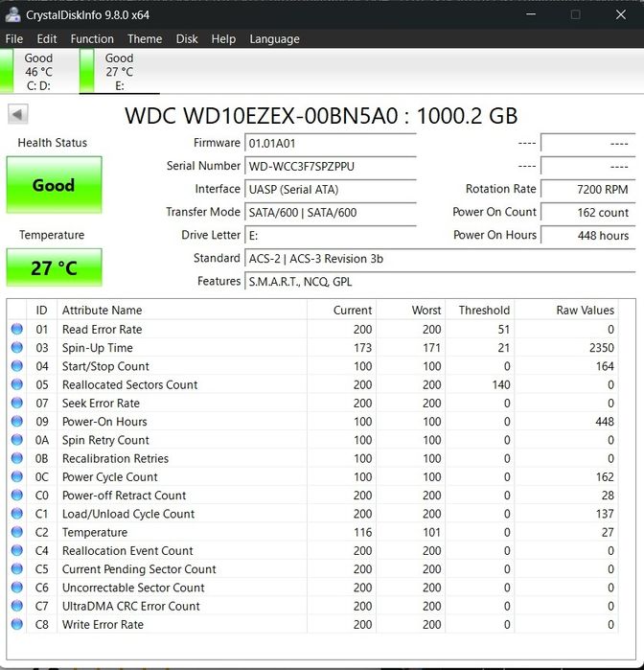644x670 pixels.
Task: Click the Power On Count value 162 count
Action: (x=588, y=212)
